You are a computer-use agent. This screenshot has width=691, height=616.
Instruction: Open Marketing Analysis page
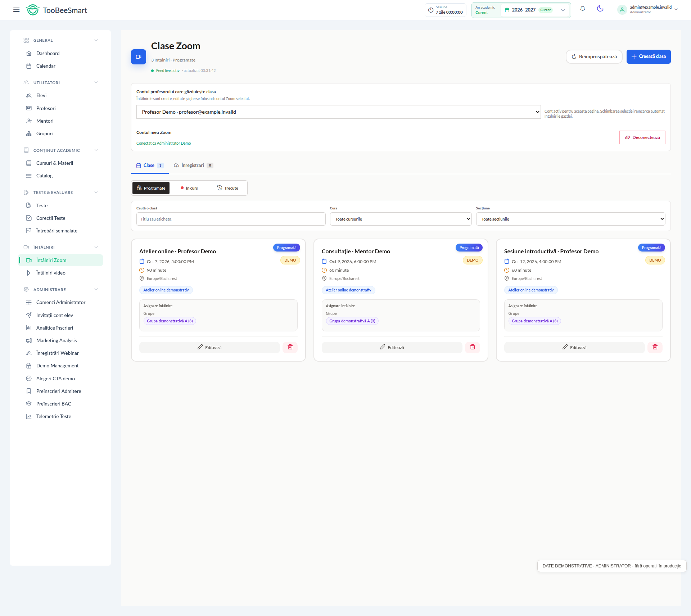[60, 340]
